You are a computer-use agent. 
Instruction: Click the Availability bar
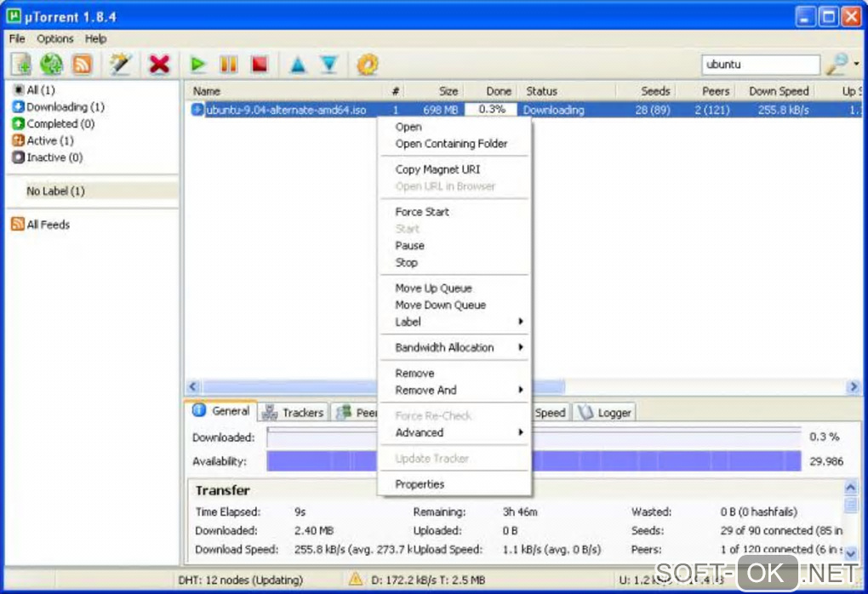pyautogui.click(x=534, y=461)
